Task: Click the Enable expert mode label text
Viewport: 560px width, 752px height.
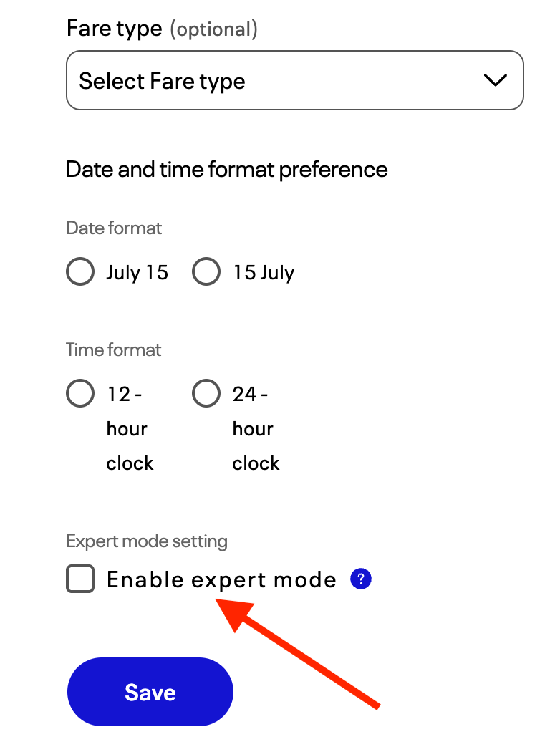Action: click(221, 579)
